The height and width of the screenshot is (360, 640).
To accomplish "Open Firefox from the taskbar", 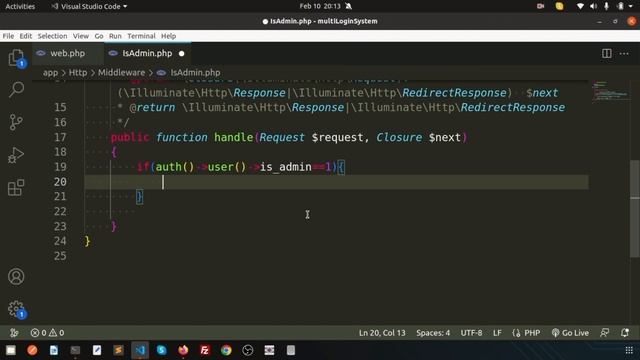I will tap(183, 350).
